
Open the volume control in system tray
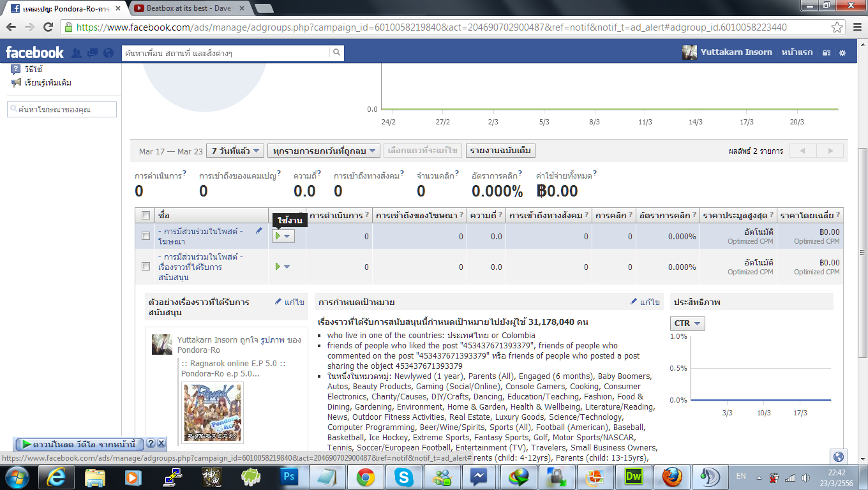click(805, 477)
